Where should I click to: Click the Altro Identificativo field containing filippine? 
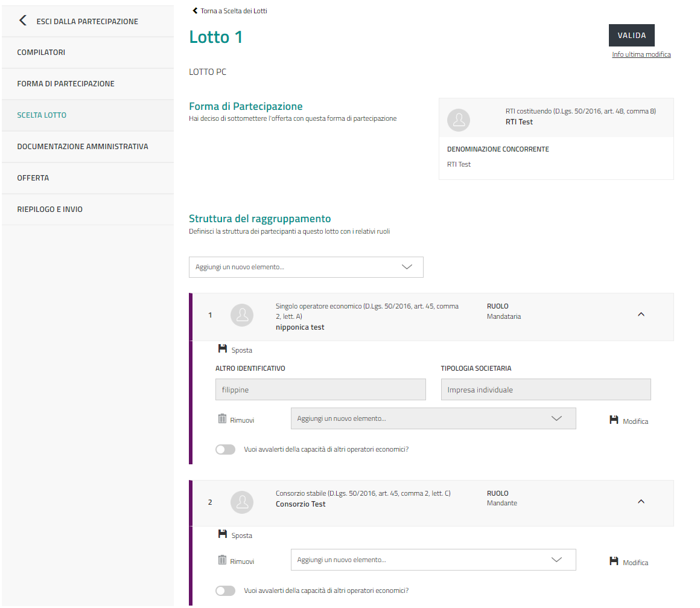coord(320,390)
